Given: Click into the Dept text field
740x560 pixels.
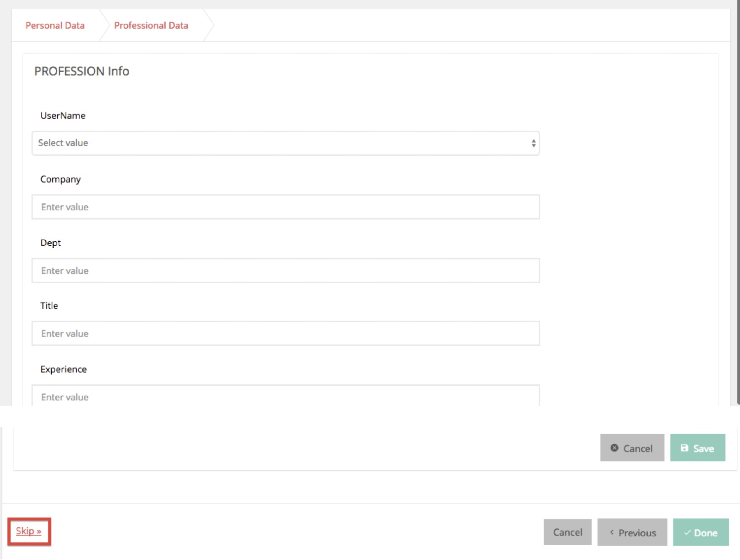Looking at the screenshot, I should [285, 271].
